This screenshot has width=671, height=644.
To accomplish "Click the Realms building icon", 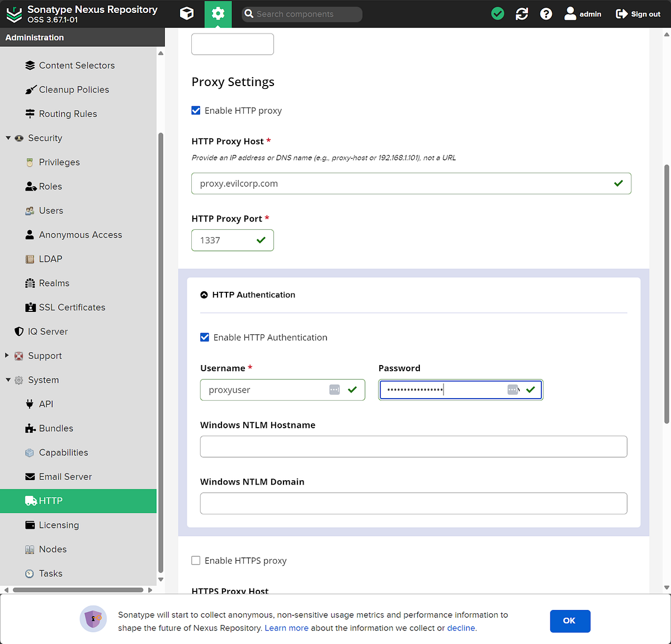I will coord(30,283).
